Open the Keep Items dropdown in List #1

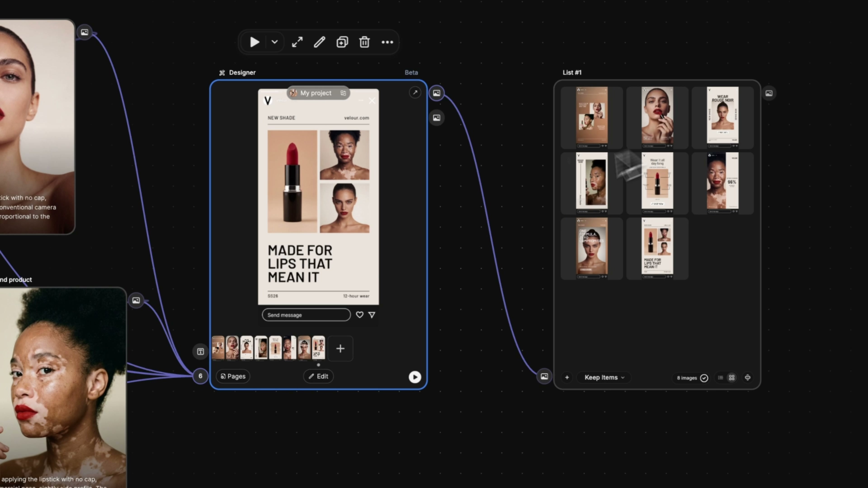point(604,378)
